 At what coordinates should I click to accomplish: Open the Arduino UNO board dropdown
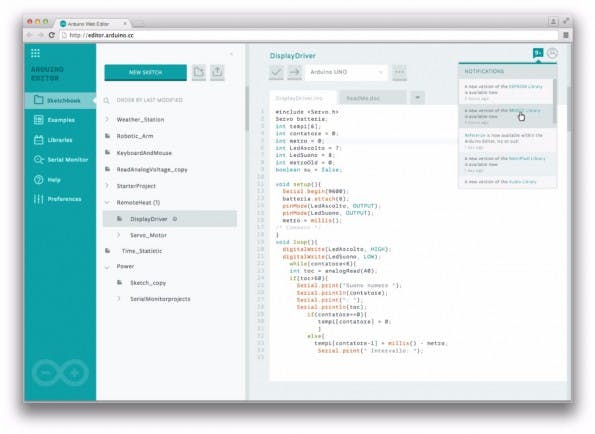point(346,72)
